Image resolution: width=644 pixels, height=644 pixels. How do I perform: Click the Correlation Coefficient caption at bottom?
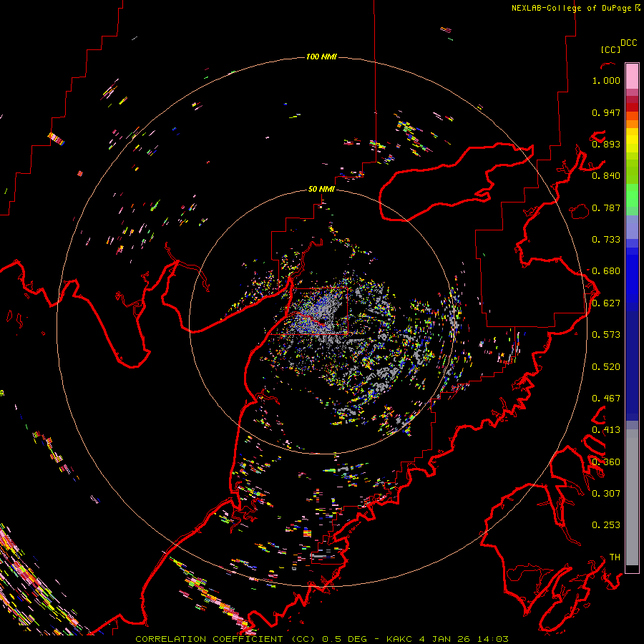[322, 639]
